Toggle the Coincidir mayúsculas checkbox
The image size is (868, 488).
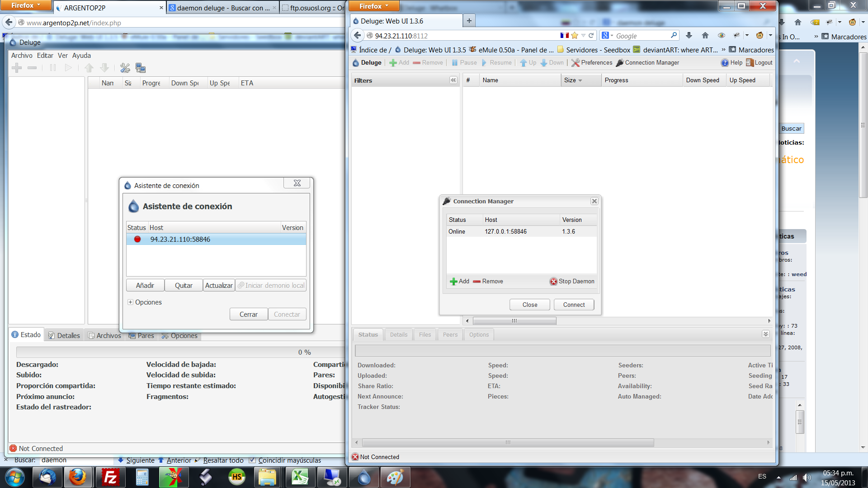252,460
